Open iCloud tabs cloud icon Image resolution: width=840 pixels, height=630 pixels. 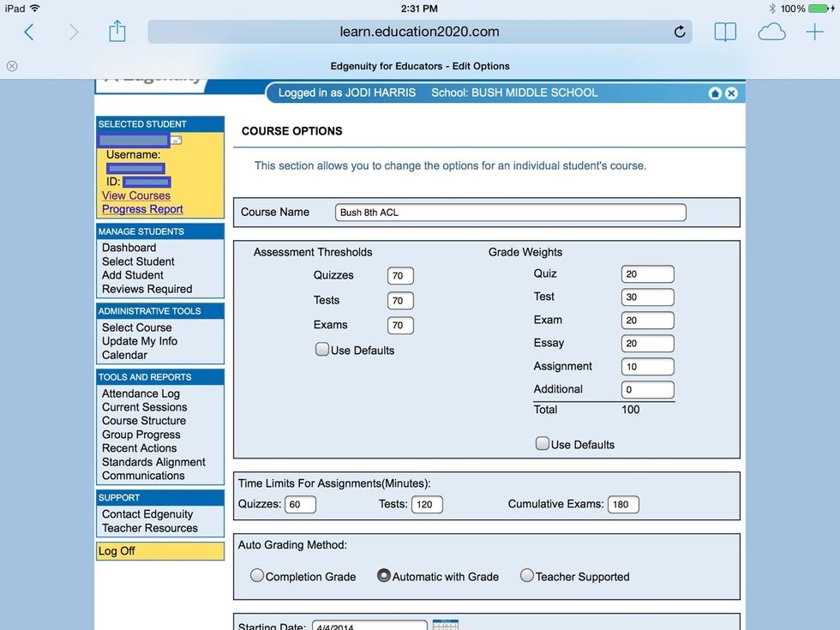pyautogui.click(x=771, y=32)
